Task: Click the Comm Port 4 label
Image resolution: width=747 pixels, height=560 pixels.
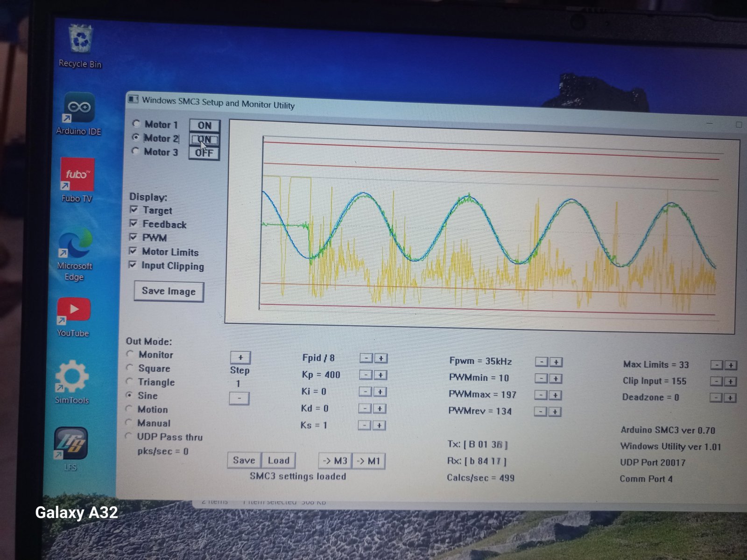Action: 646,479
